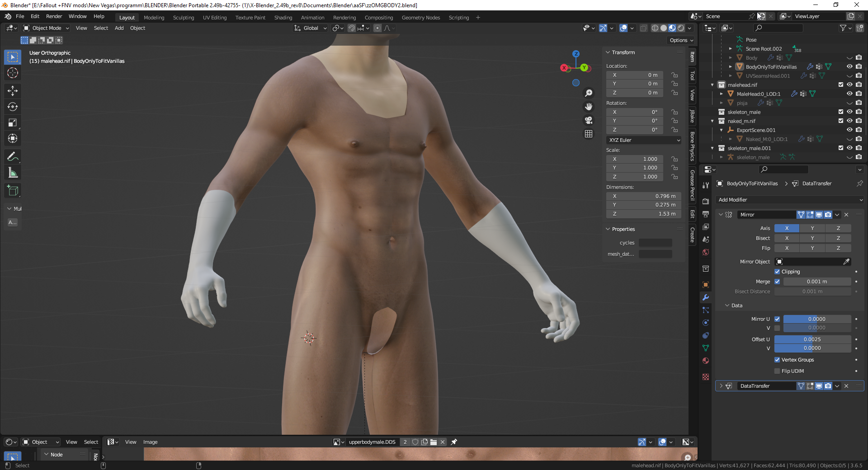Select the Add Cube tool
868x470 pixels.
pyautogui.click(x=13, y=191)
